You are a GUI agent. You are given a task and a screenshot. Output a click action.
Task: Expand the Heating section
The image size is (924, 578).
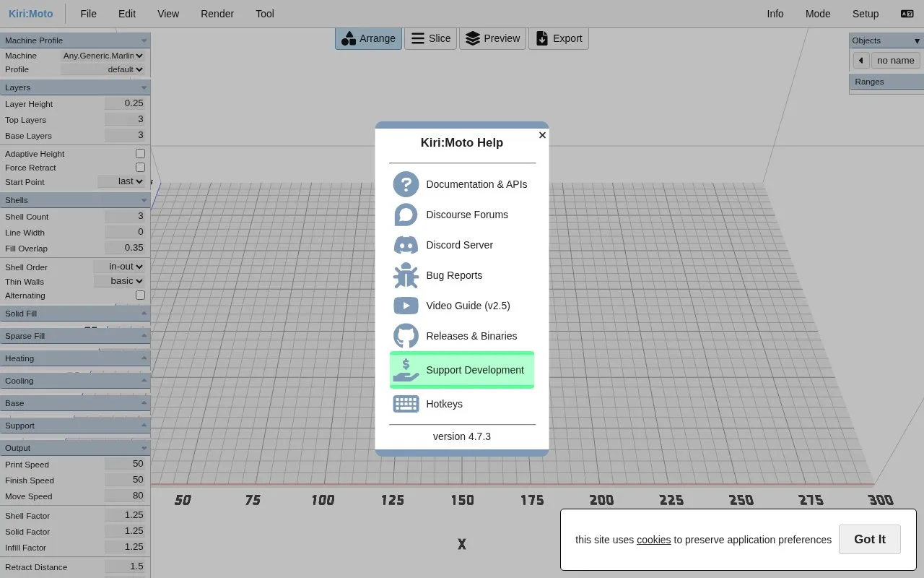tap(75, 358)
